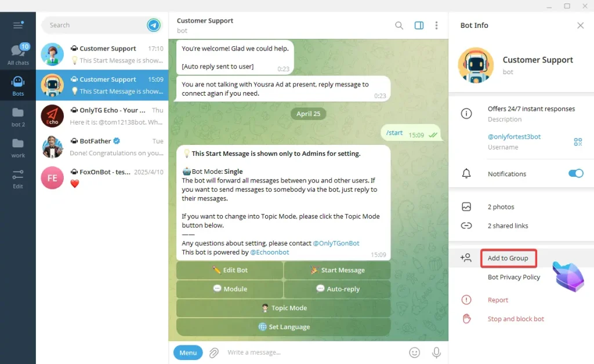Open the @OnlyTGonBot mention link

click(x=336, y=243)
